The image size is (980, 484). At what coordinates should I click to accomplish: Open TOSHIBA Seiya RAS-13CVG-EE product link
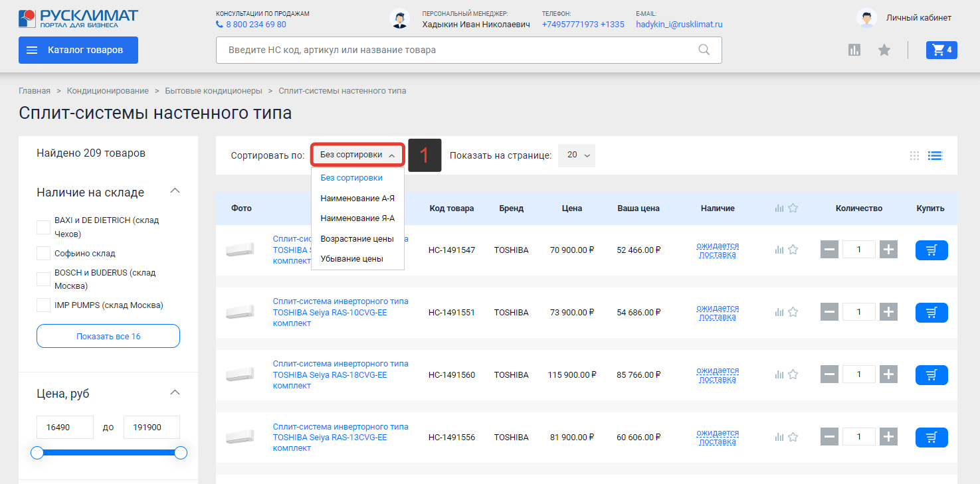341,437
